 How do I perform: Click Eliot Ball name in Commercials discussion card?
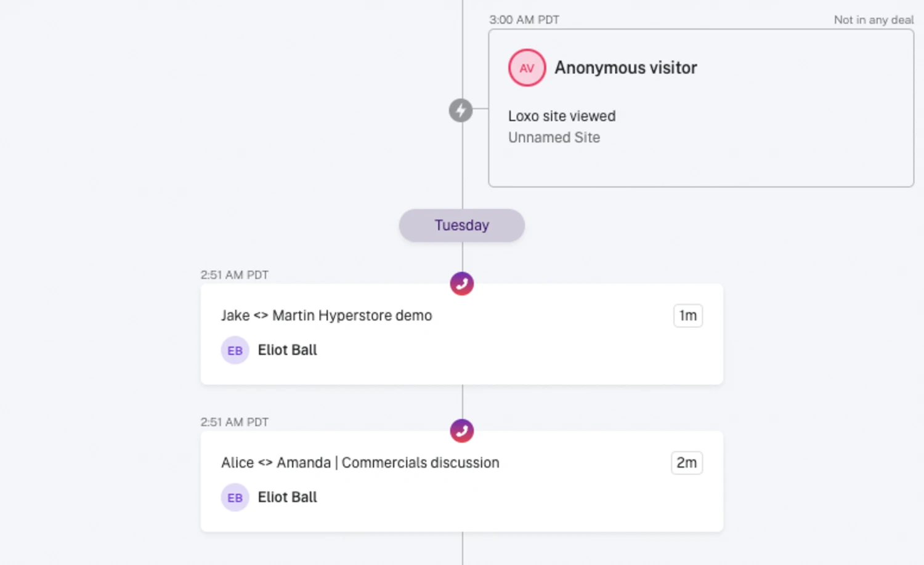click(287, 497)
